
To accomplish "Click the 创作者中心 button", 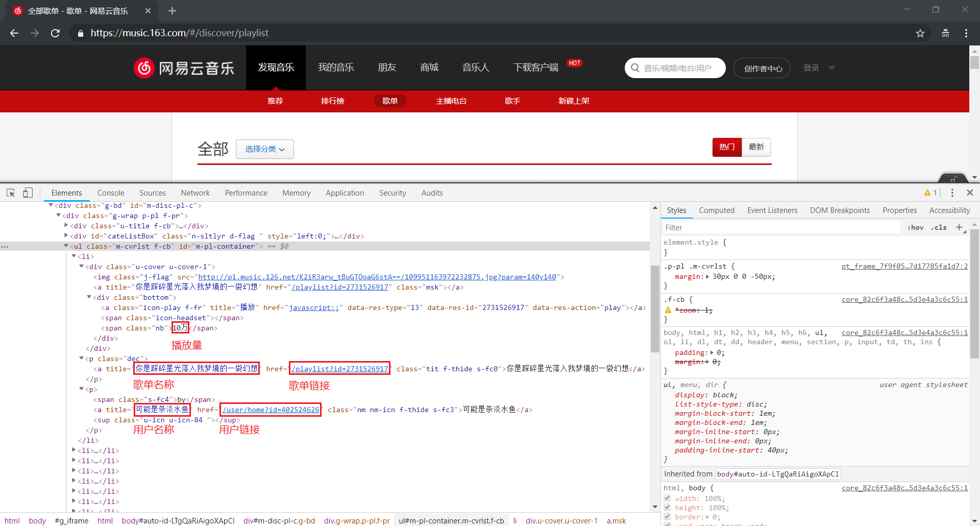I will click(762, 68).
